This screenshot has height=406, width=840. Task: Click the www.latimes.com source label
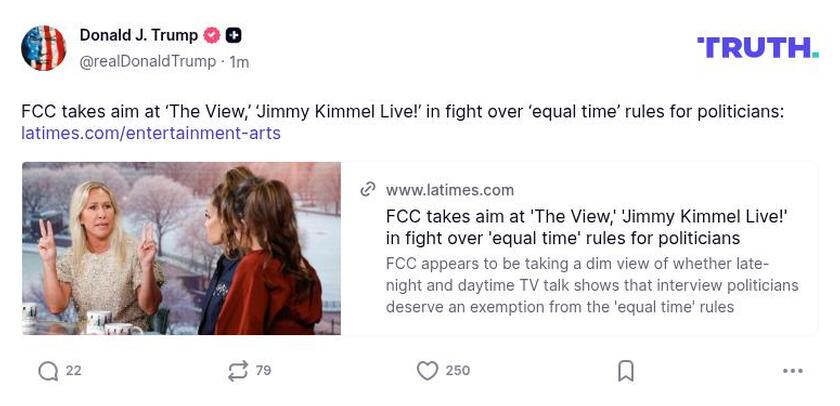(x=450, y=190)
